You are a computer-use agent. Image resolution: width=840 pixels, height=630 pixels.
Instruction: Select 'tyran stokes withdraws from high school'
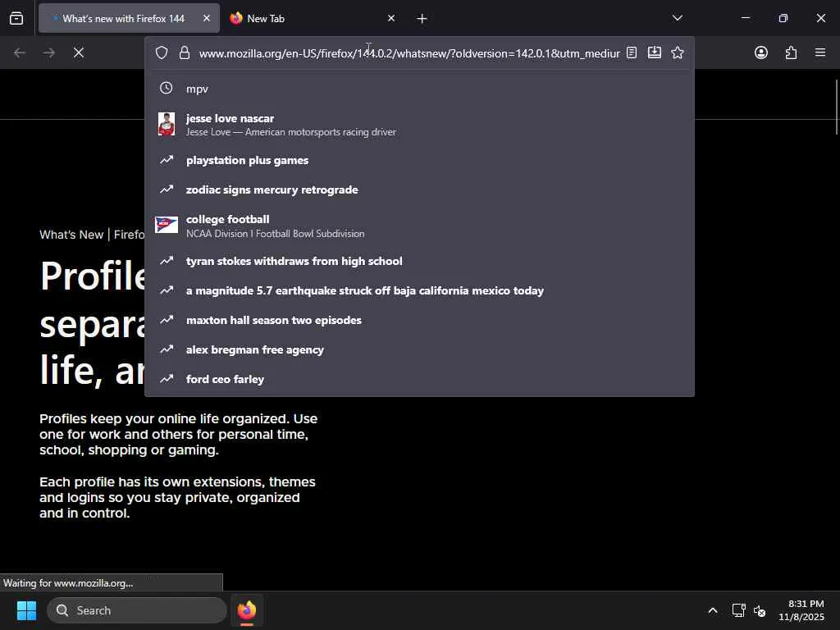pyautogui.click(x=419, y=261)
